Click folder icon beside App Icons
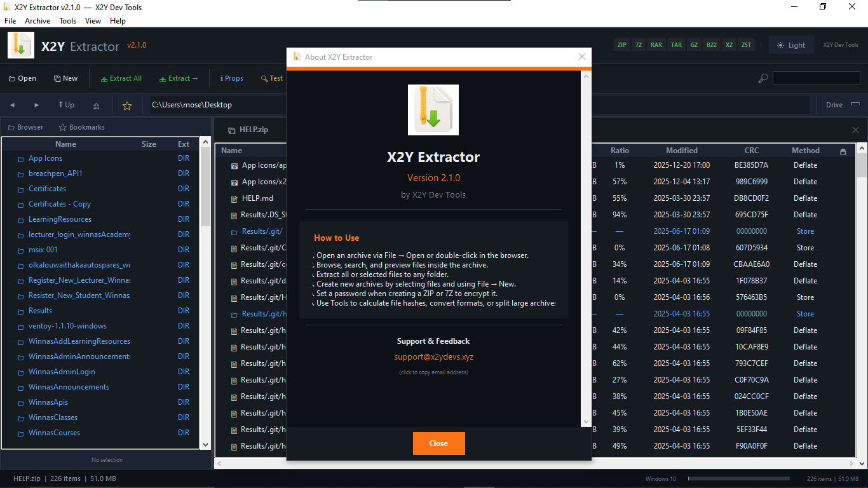This screenshot has height=488, width=868. click(x=21, y=159)
